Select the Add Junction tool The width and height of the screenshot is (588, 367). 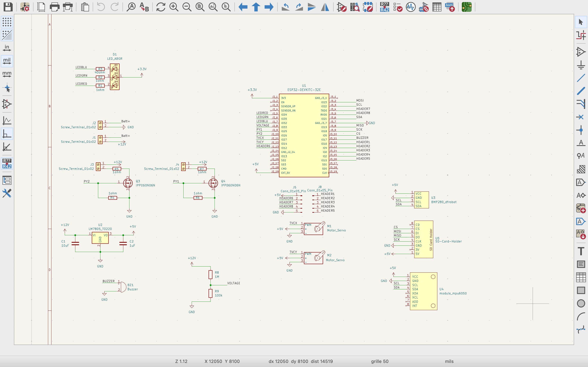point(581,130)
